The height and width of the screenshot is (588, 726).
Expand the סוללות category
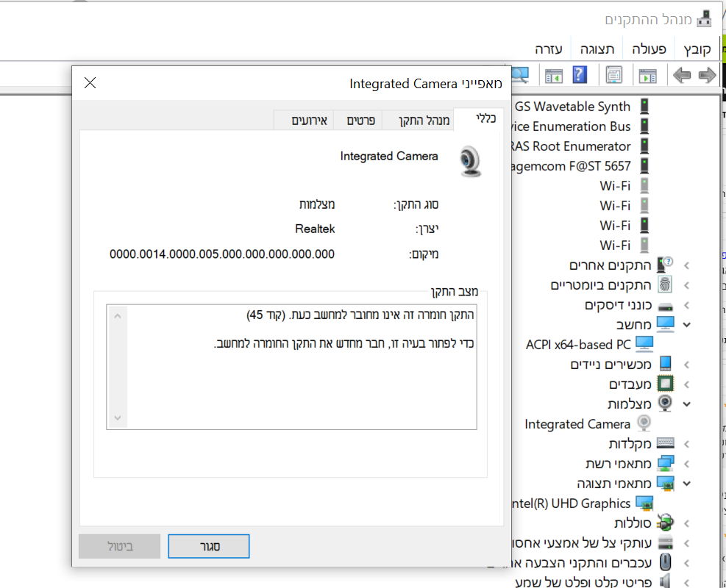686,523
